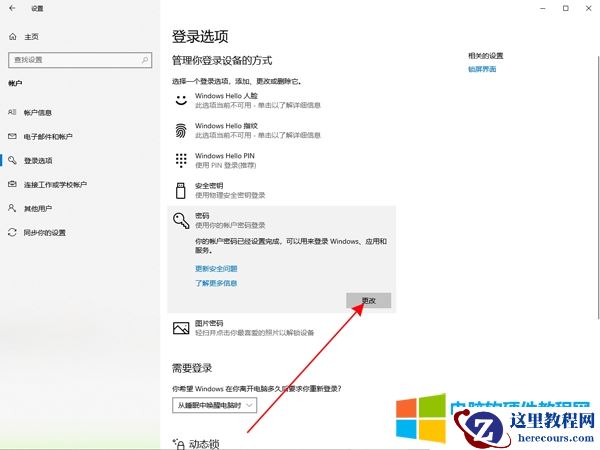Expand 图片密码 sign-in option
Image resolution: width=600 pixels, height=450 pixels.
pyautogui.click(x=282, y=328)
